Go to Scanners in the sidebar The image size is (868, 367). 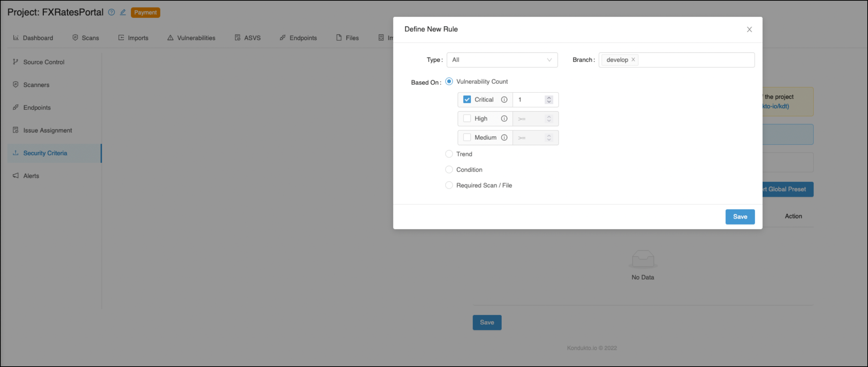[36, 85]
